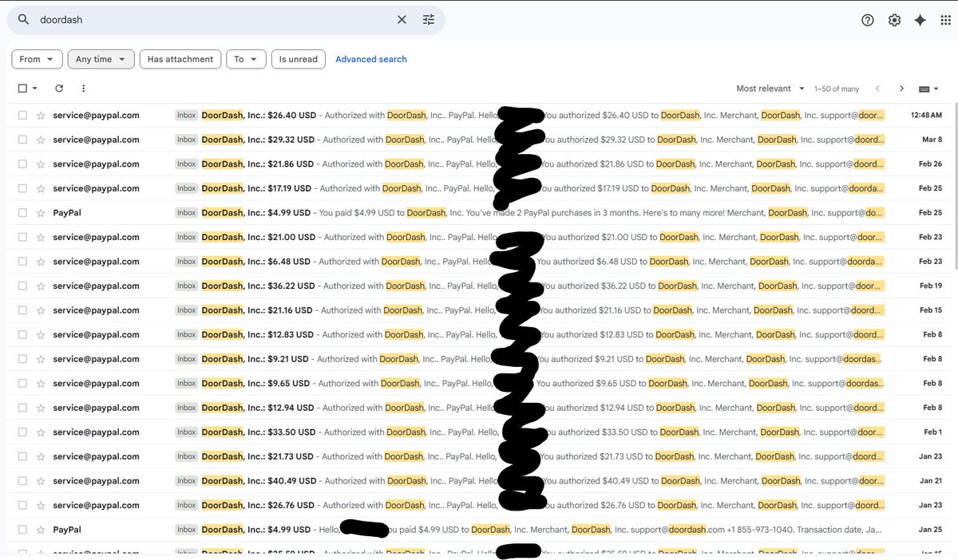This screenshot has width=958, height=560.
Task: Open the search options filter icon
Action: tap(429, 19)
